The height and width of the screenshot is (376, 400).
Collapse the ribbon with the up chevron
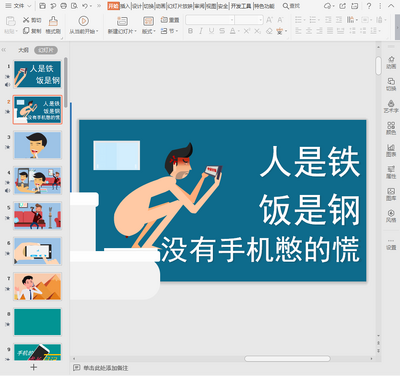(391, 6)
